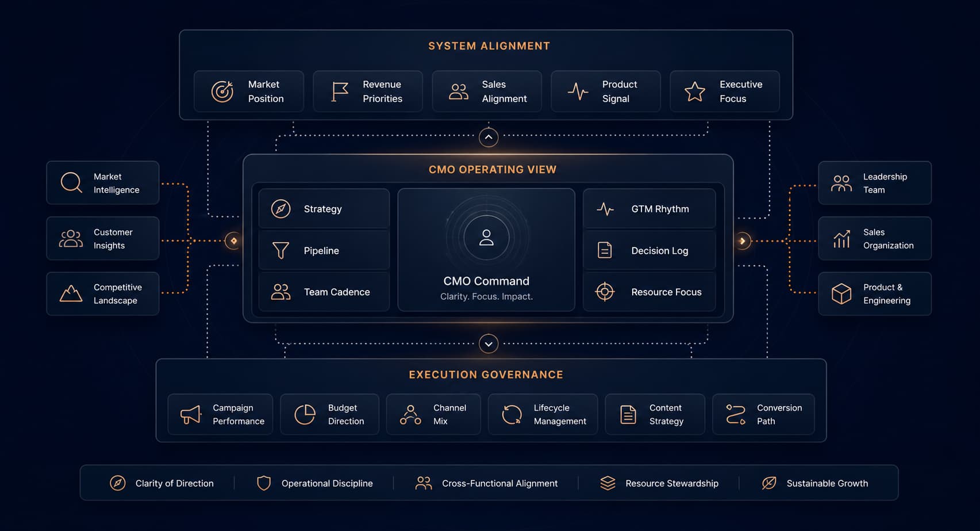Click the Budget Direction pie chart icon

305,414
